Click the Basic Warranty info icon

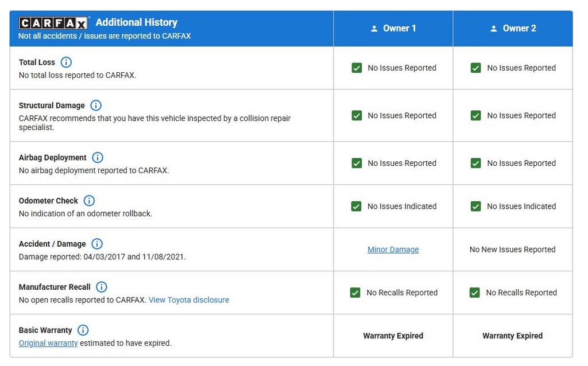pos(83,330)
